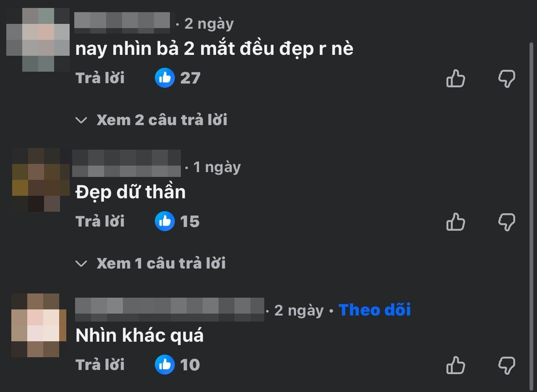Image resolution: width=537 pixels, height=392 pixels.
Task: Like the comment "nay nhìn bả 2 mắt đều đẹp r nè"
Action: [x=456, y=78]
